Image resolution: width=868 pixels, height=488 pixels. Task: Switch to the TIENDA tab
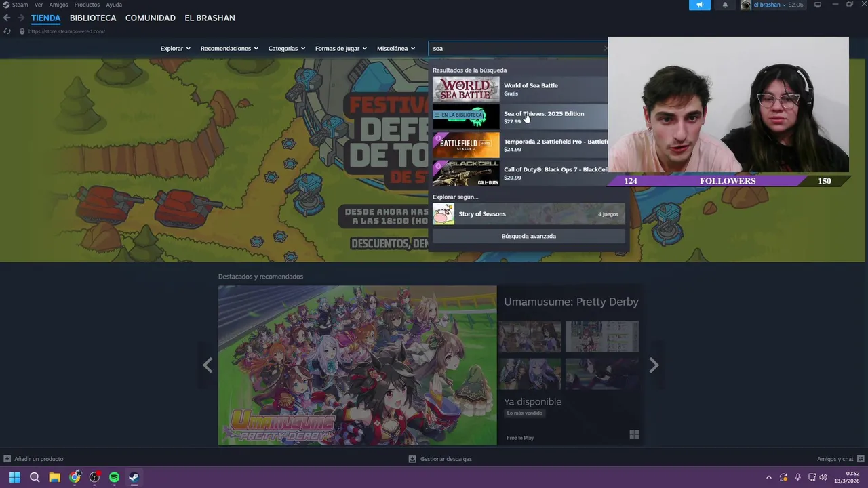(x=45, y=18)
